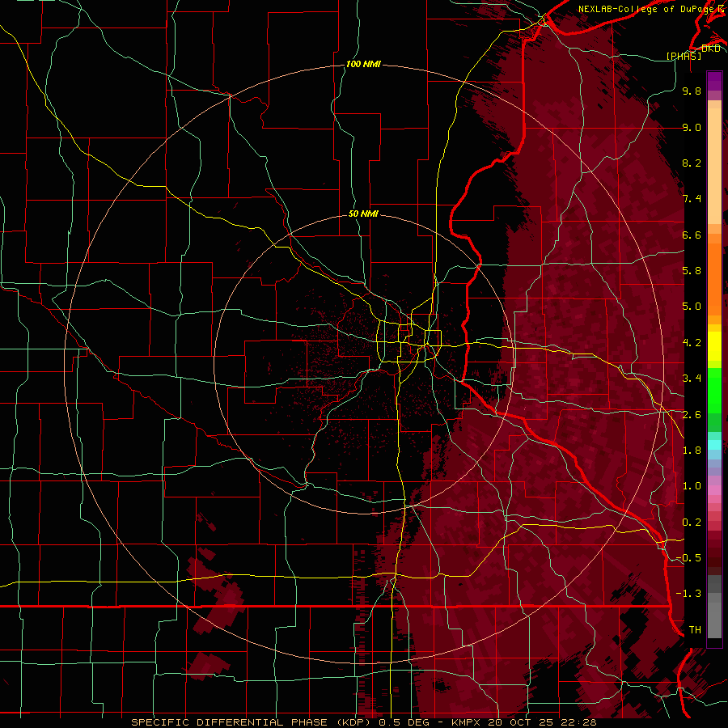Click the 0.2 legend scale value
Viewport: 728px width, 728px height.
(692, 523)
